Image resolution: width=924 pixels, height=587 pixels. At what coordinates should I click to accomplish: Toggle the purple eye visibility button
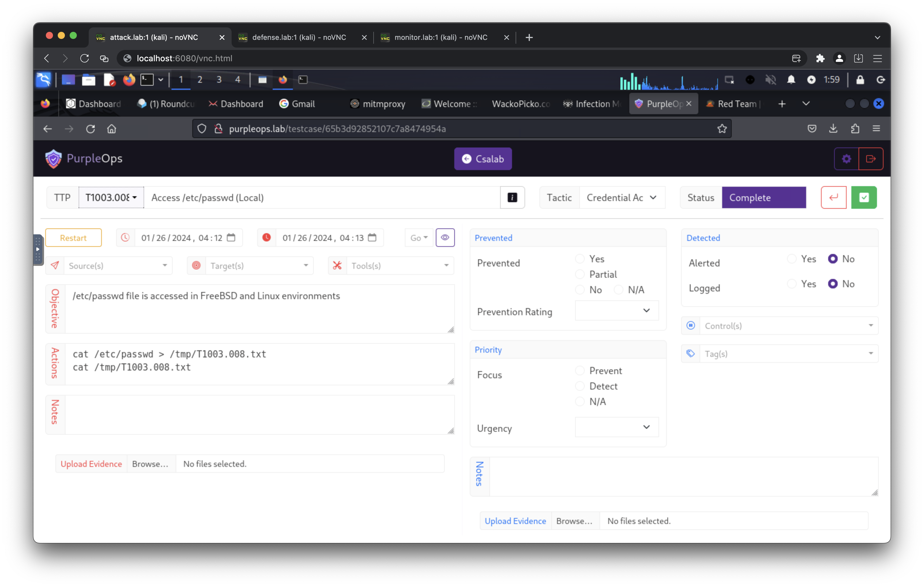(x=445, y=238)
